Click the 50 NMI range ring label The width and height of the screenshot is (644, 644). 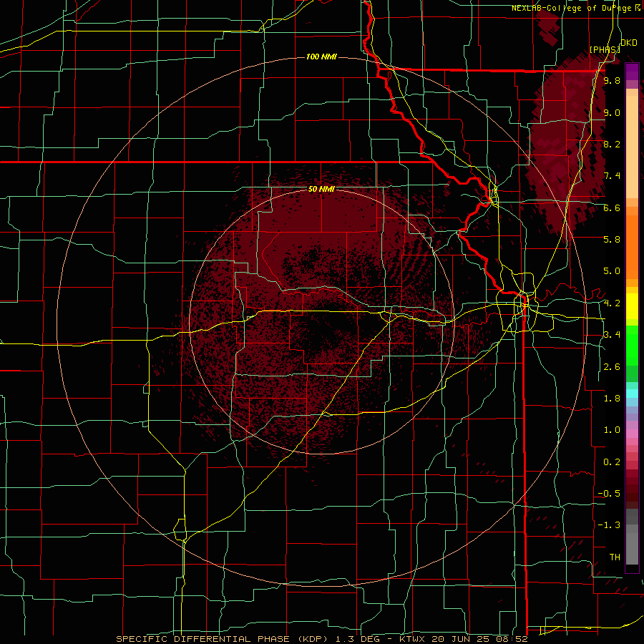coord(321,189)
